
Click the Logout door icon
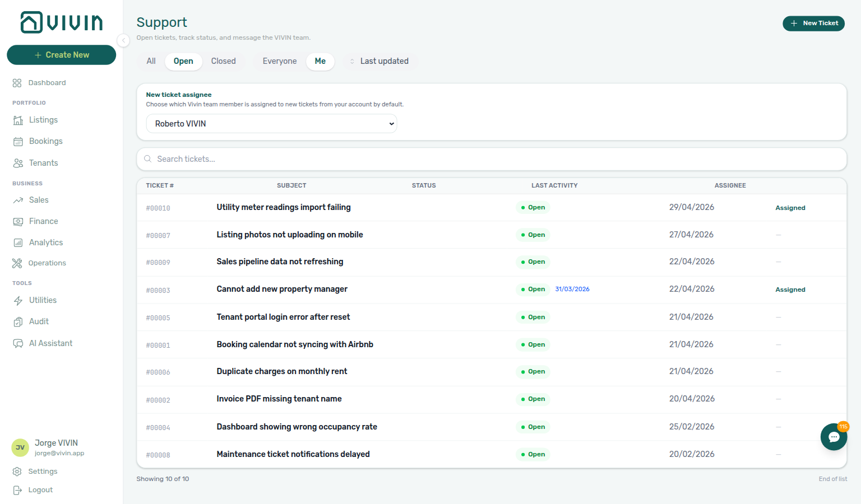tap(17, 490)
